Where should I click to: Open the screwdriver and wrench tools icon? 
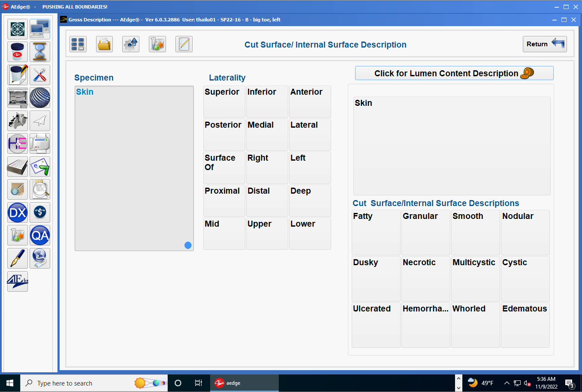[40, 75]
